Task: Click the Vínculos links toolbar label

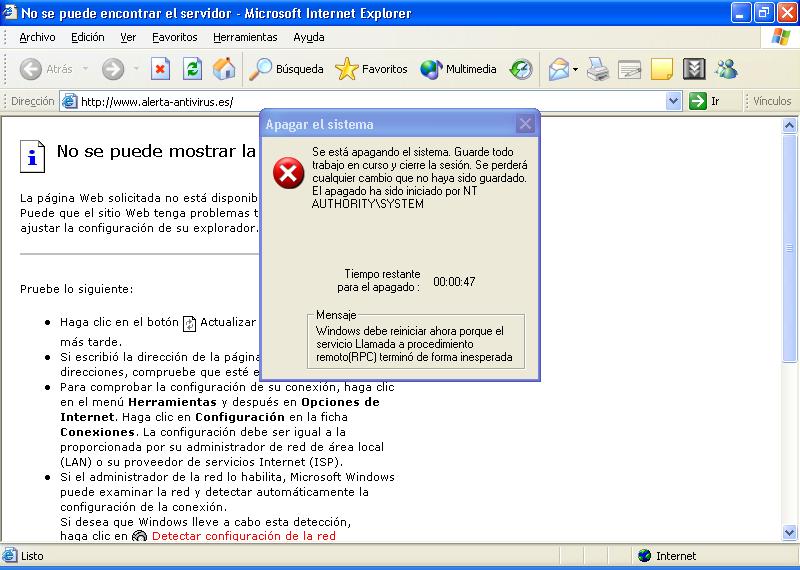Action: tap(771, 101)
